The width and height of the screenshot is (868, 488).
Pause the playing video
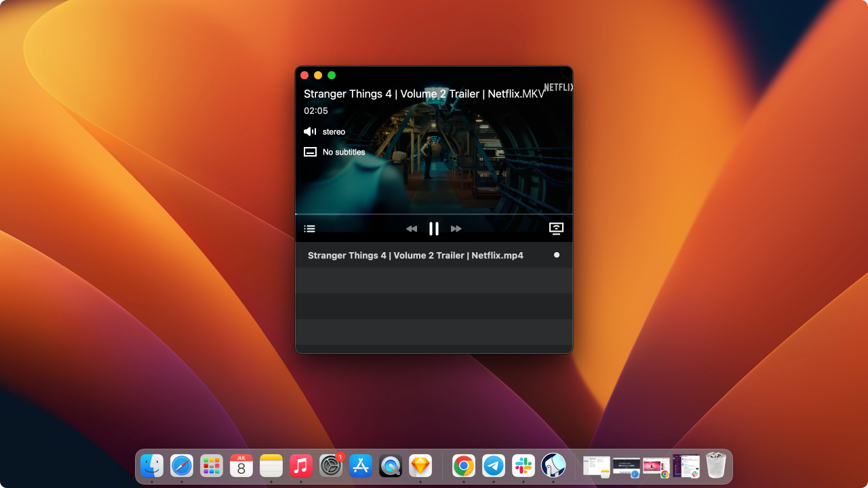point(434,229)
